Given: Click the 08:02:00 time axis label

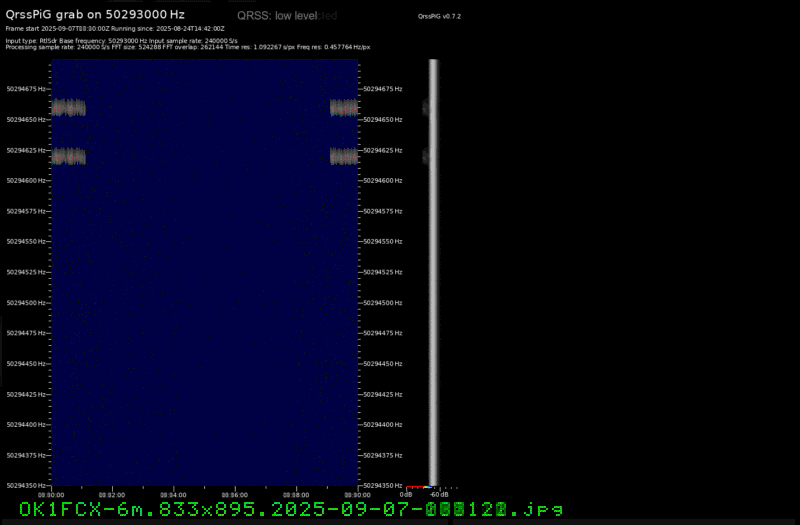Looking at the screenshot, I should click(112, 495).
